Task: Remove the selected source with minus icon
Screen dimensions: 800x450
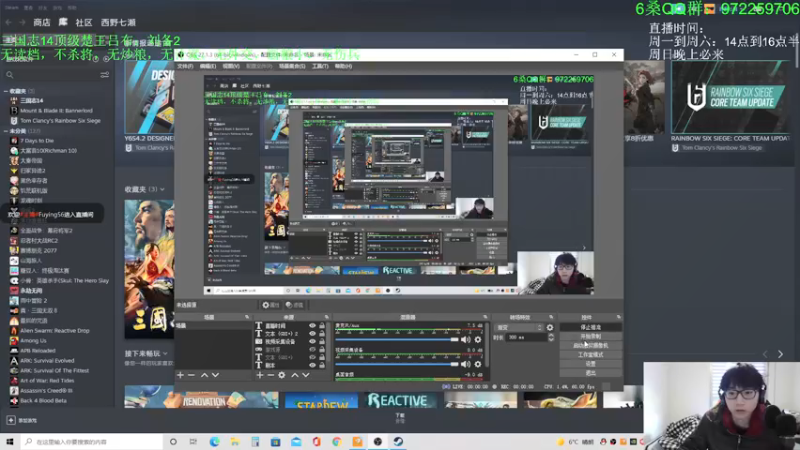Action: point(271,375)
